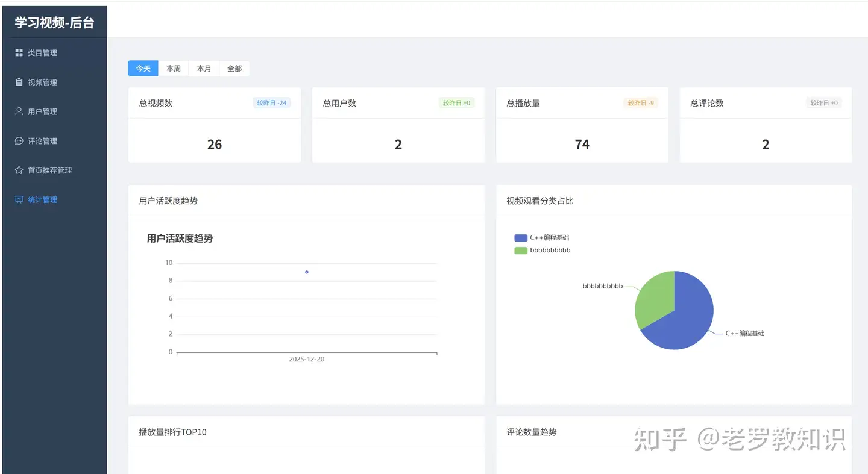The image size is (868, 474).
Task: Click bbbbbbbbbb label beside pie chart
Action: coord(603,287)
